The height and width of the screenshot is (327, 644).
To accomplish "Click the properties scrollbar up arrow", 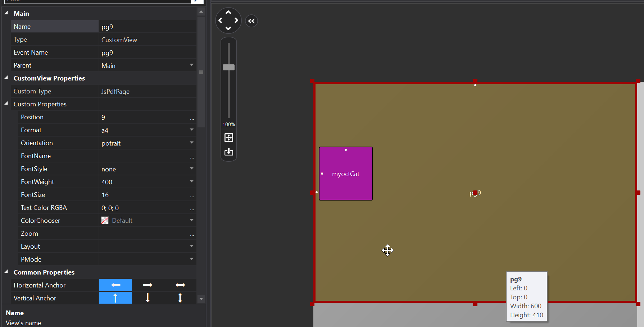I will (201, 12).
